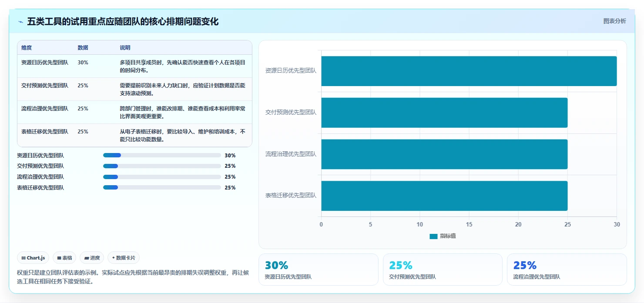Click the 表格迁移优先型团队 chart bar
The height and width of the screenshot is (303, 644).
[x=444, y=196]
